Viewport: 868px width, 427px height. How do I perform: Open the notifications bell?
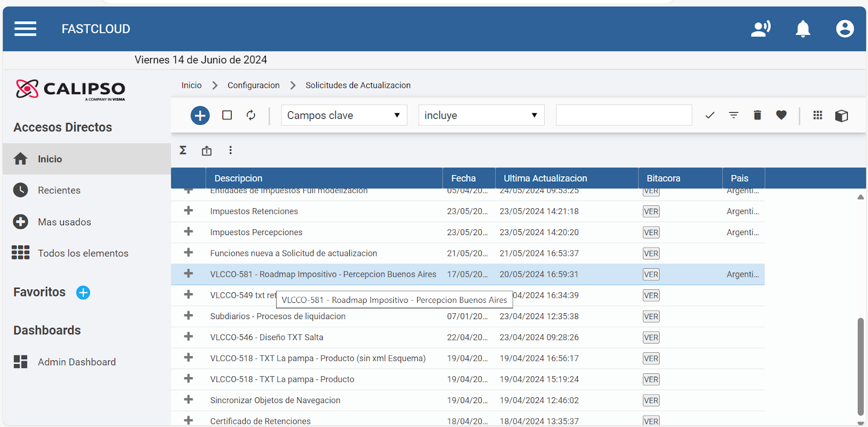click(x=803, y=29)
